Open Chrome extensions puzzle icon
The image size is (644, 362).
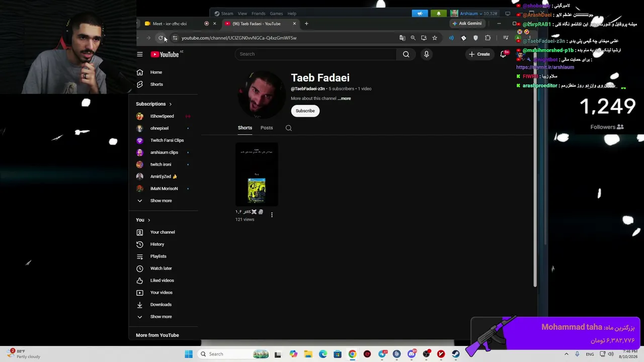(x=488, y=38)
